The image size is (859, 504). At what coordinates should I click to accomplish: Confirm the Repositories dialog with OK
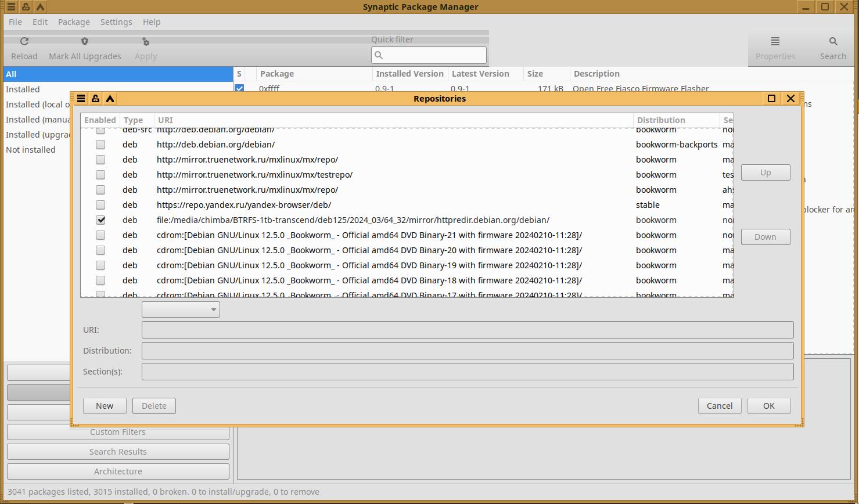coord(769,406)
